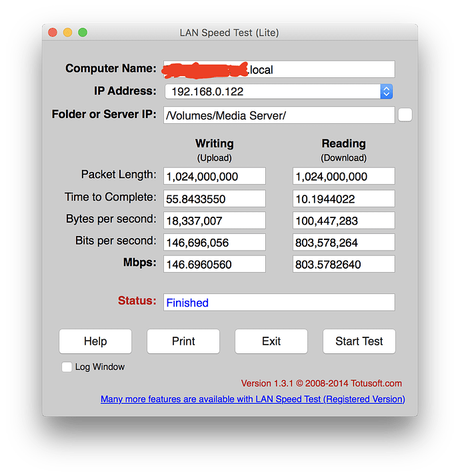Select Reading bits per second 803,578,264
460x476 pixels.
[344, 243]
